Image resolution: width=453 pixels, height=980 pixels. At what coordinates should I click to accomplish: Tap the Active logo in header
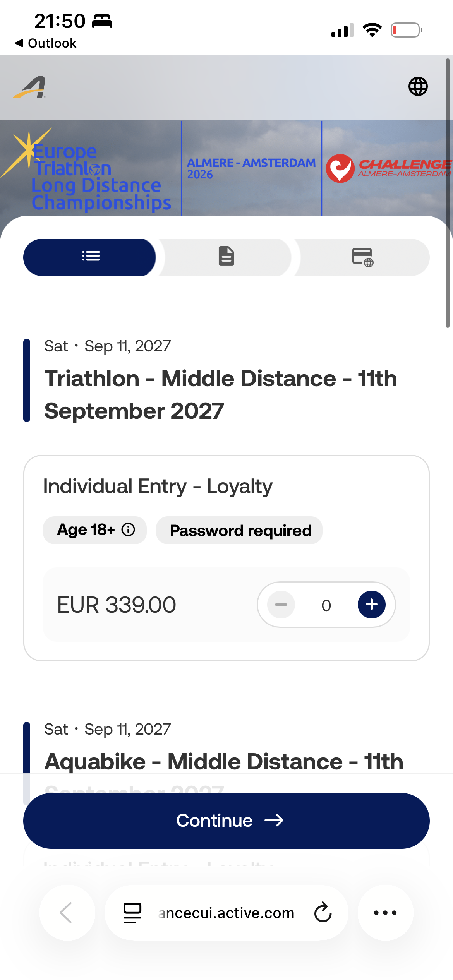29,87
